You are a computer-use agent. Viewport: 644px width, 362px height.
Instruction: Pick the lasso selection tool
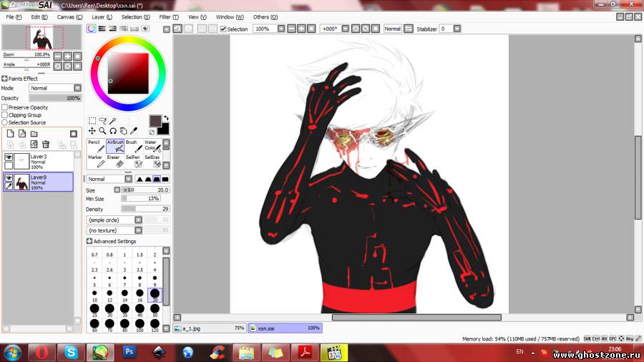[x=102, y=121]
